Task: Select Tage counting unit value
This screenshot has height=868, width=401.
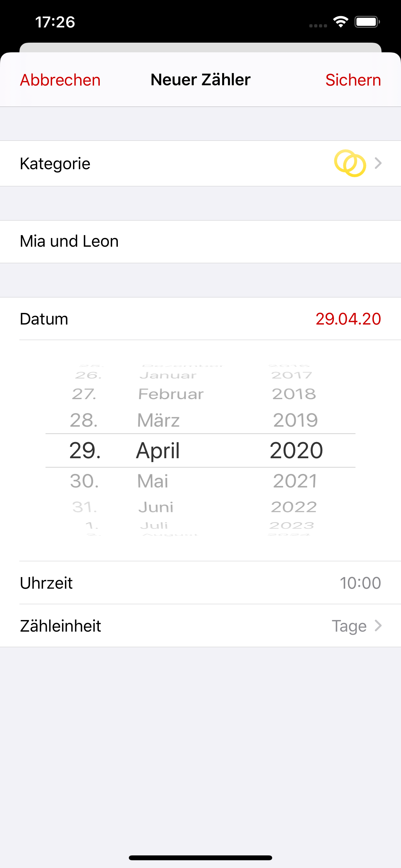Action: pyautogui.click(x=349, y=626)
